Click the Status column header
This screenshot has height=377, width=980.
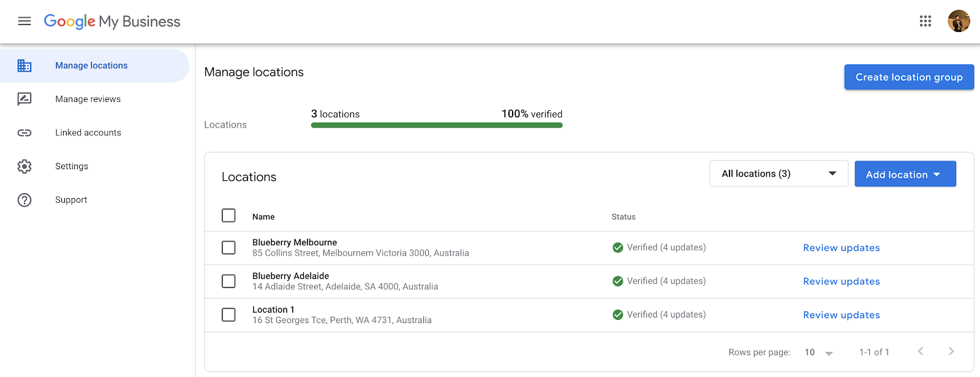[624, 217]
